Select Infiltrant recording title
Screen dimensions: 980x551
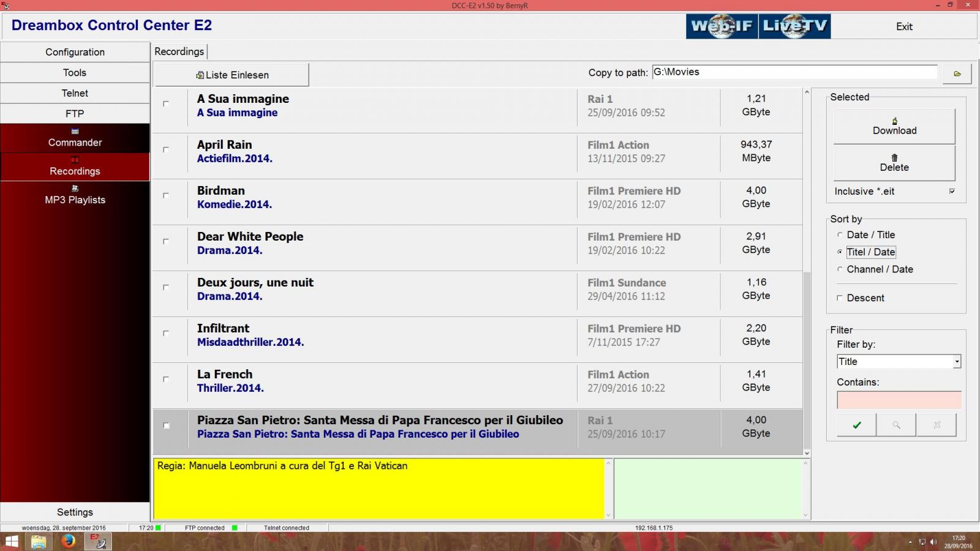223,328
